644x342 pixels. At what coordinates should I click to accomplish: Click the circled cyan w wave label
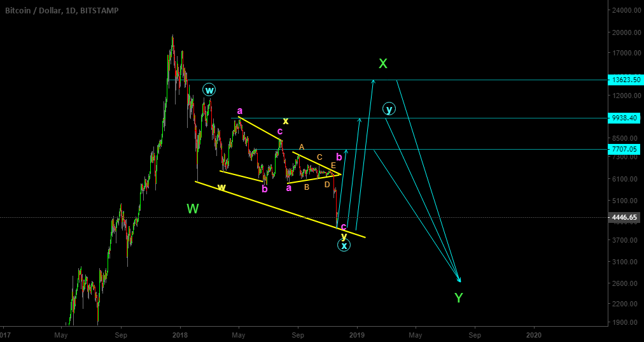[x=209, y=90]
